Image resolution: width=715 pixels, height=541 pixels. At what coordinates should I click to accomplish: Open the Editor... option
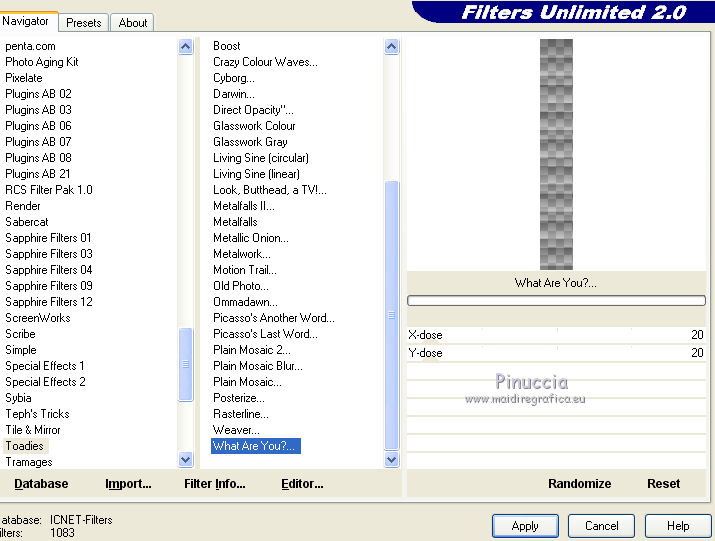click(x=302, y=484)
